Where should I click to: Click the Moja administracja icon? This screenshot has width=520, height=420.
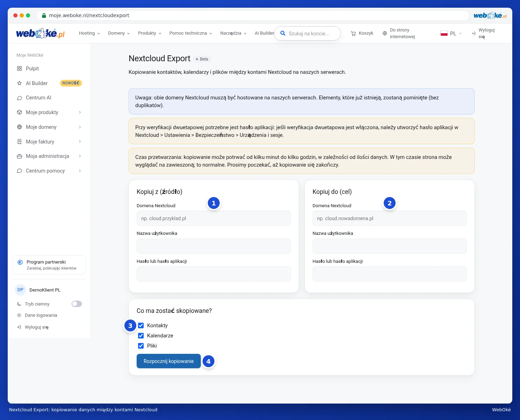19,156
